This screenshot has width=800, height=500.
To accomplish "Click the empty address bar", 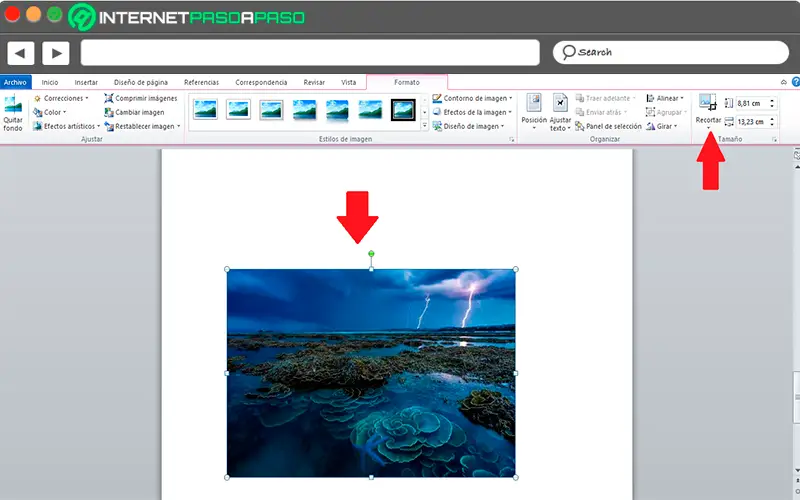I will click(310, 53).
